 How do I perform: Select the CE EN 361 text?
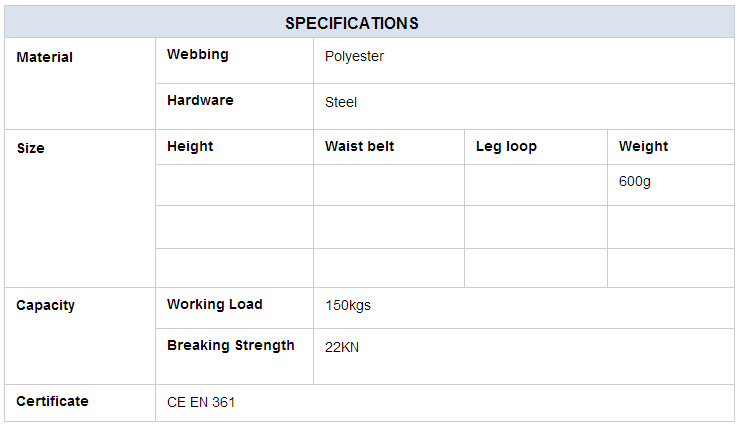click(201, 402)
